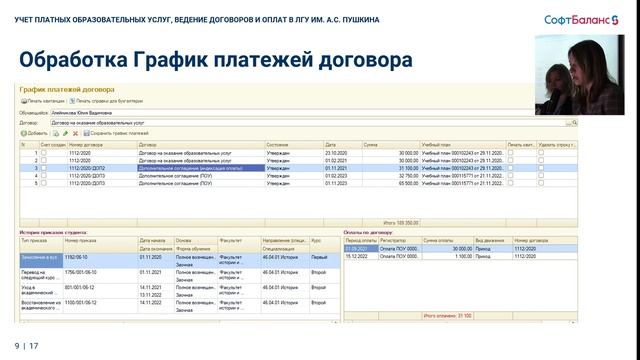Viewport: 640px width, 360px height.
Task: Click the Печать квитанции printer button
Action: [x=43, y=101]
